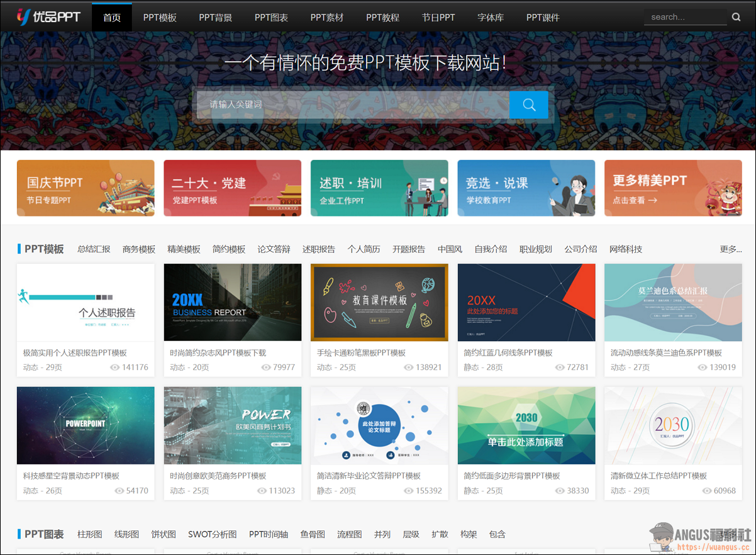The image size is (756, 555).
Task: Click title 极简实用个人述职报告PPT模板
Action: 75,353
